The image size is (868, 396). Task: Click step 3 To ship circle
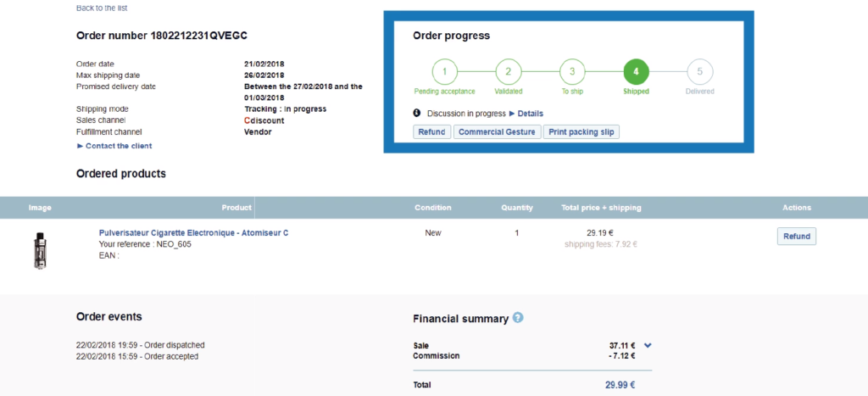(x=572, y=71)
